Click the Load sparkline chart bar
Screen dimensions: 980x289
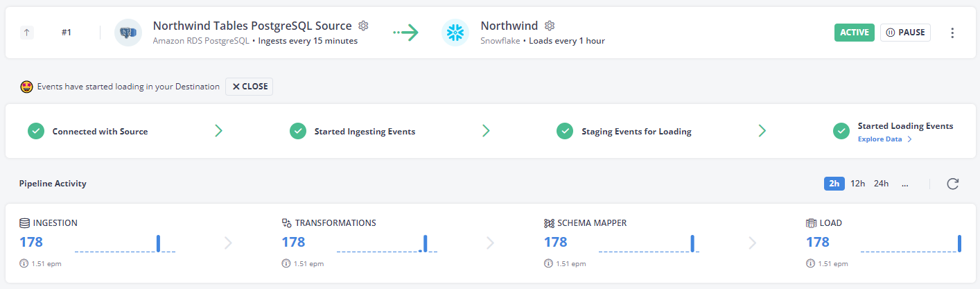pos(959,243)
